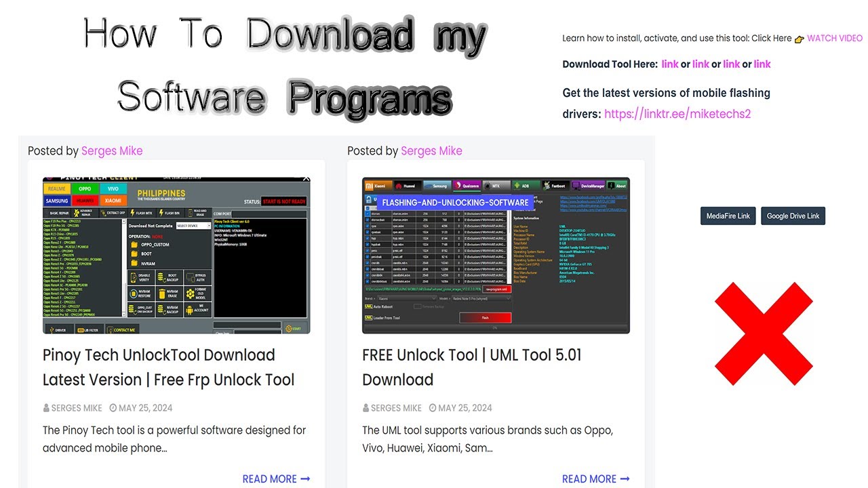The image size is (868, 488).
Task: Open DeviceManager tab in UML Tool
Action: [589, 185]
